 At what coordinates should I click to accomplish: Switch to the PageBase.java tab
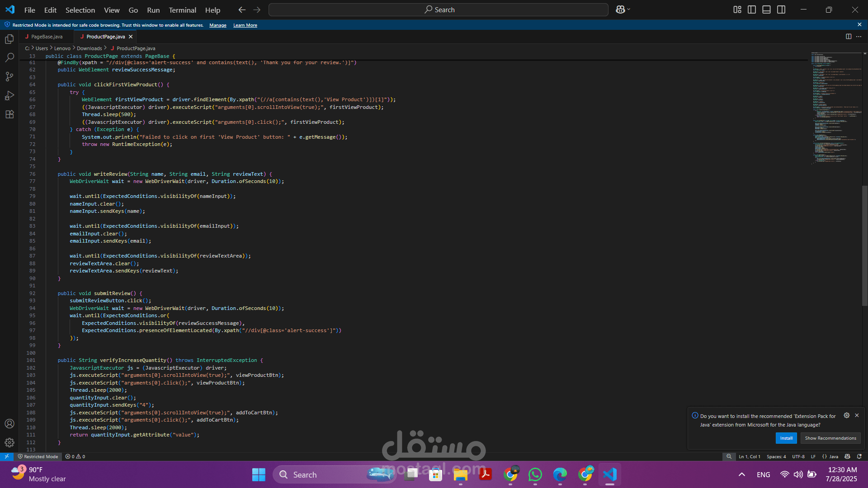(x=47, y=37)
